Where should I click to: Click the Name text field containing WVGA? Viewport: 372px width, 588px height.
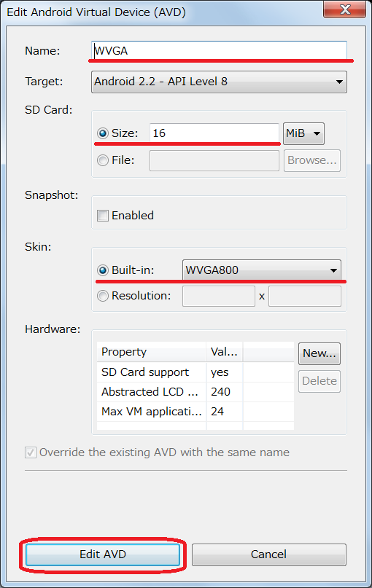pyautogui.click(x=219, y=50)
